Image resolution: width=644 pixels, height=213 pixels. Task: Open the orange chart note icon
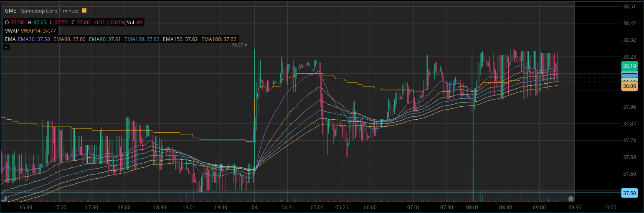(85, 10)
